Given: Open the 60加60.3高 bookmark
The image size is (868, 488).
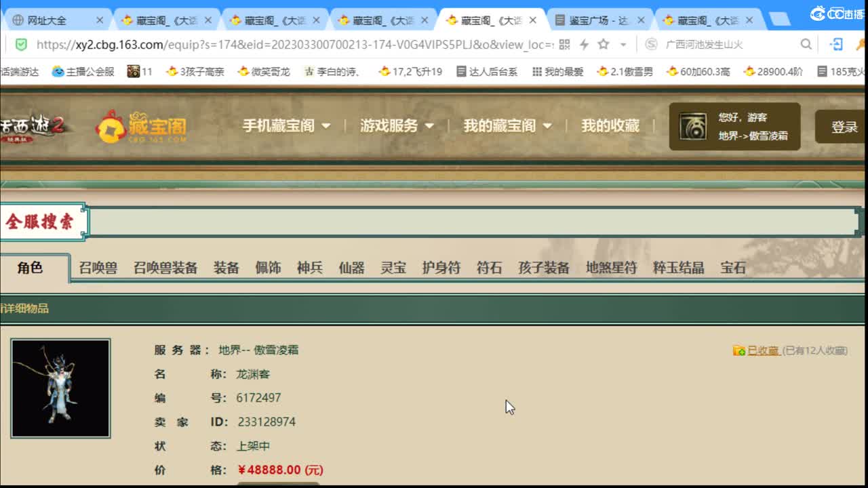Looking at the screenshot, I should 698,71.
